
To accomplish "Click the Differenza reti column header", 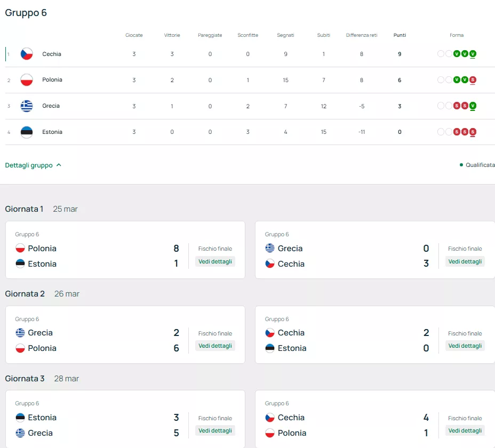I will click(362, 35).
